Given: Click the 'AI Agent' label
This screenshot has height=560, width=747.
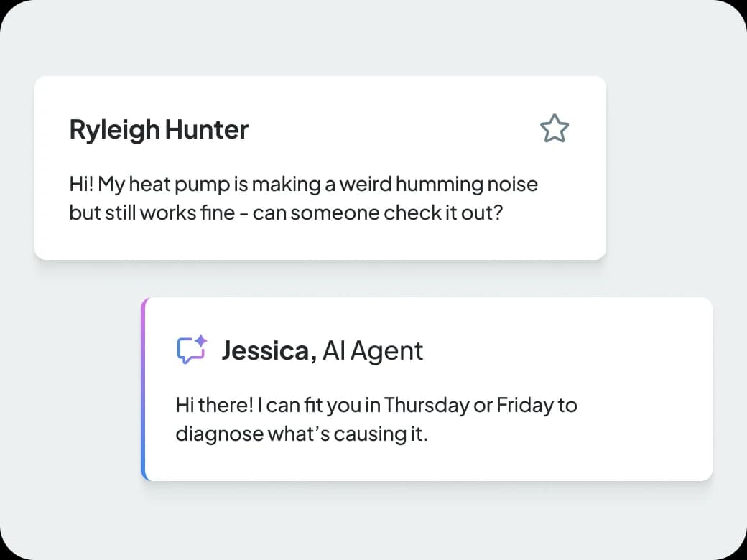Looking at the screenshot, I should (x=373, y=351).
